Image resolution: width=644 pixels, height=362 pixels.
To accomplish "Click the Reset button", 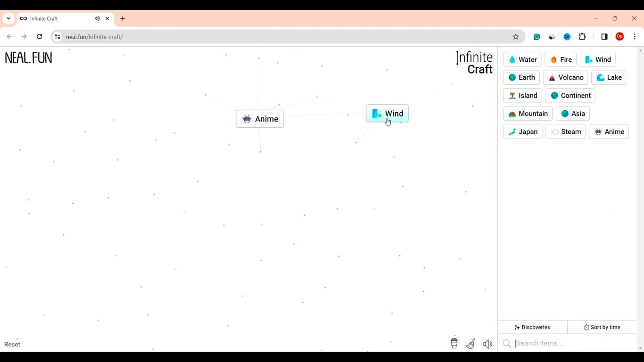I will pos(12,344).
